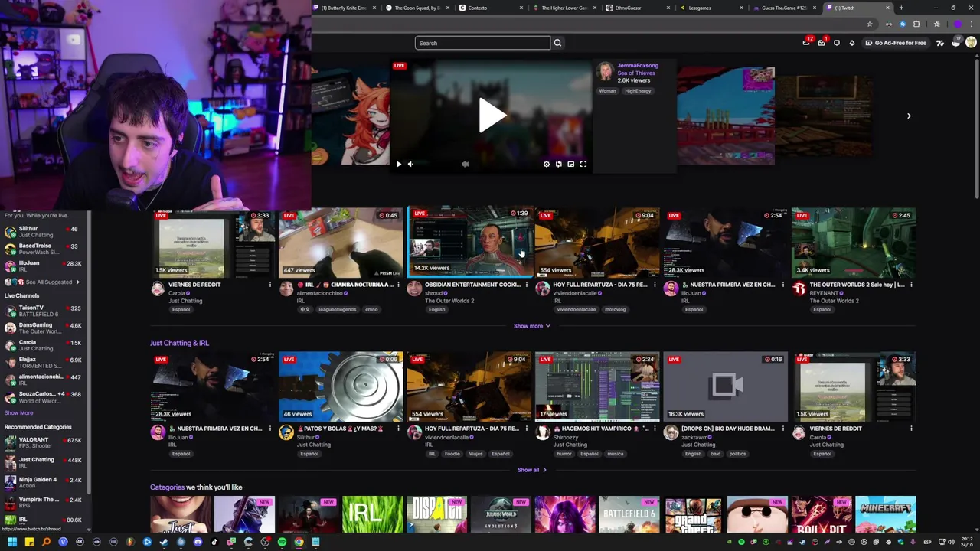
Task: Open shroud stream thumbnail with 14.2K viewers
Action: coord(469,241)
